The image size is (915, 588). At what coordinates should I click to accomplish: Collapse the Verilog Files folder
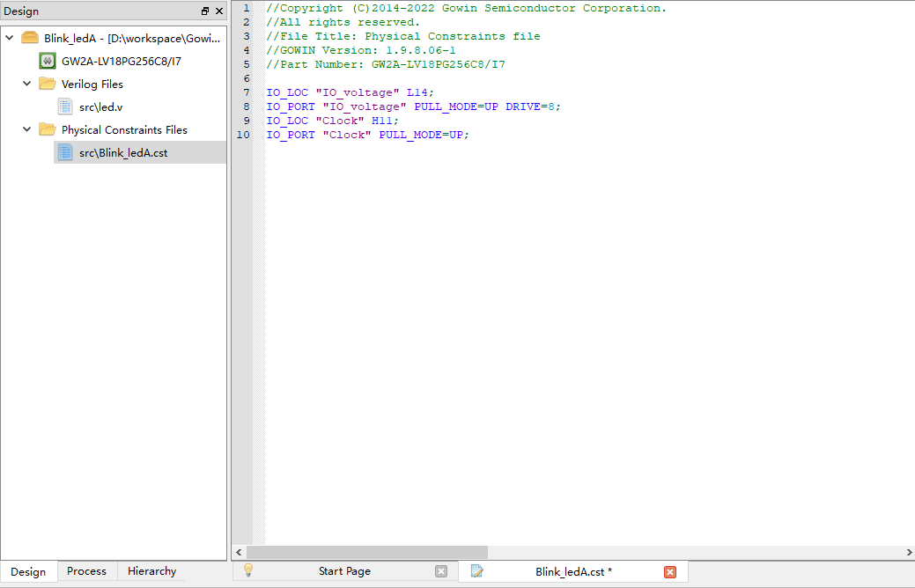tap(26, 84)
